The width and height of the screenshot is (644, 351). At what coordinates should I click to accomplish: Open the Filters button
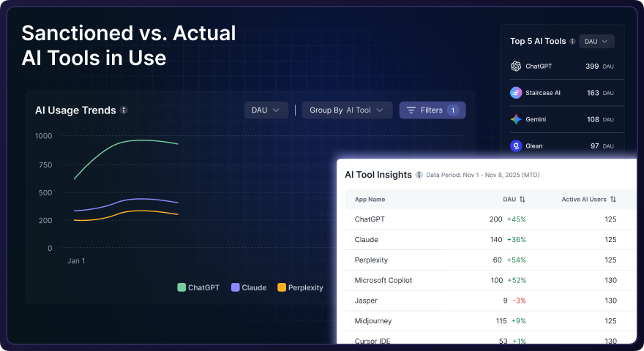click(x=432, y=110)
